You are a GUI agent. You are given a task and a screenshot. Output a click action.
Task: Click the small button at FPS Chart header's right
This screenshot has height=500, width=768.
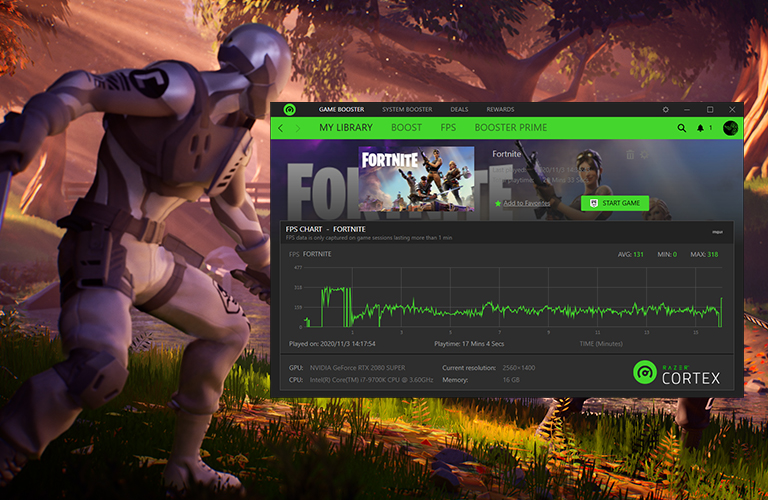(x=718, y=232)
